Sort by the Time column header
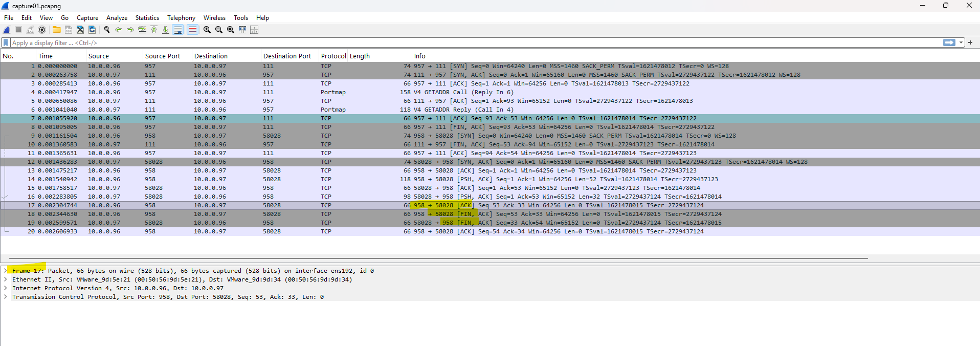The width and height of the screenshot is (980, 346). point(61,56)
